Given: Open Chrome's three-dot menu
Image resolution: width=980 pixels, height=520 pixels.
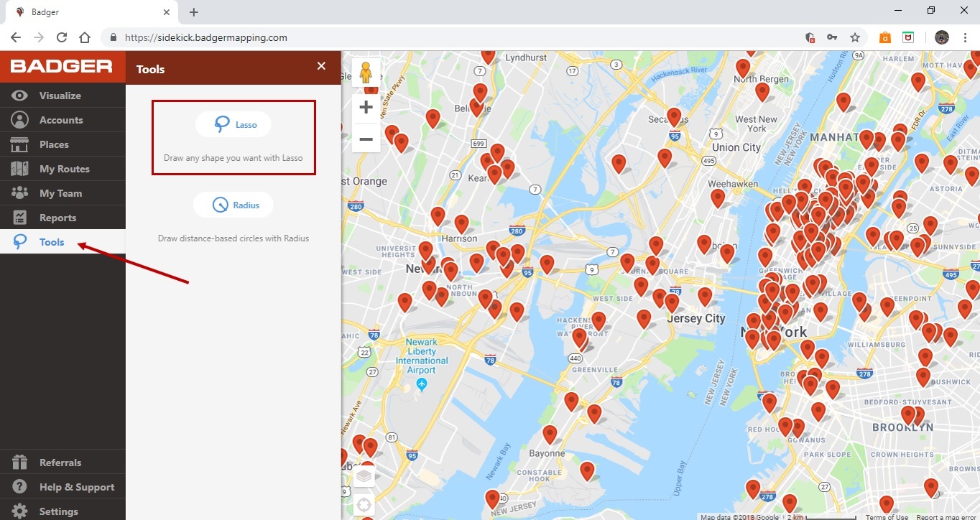Looking at the screenshot, I should tap(965, 37).
